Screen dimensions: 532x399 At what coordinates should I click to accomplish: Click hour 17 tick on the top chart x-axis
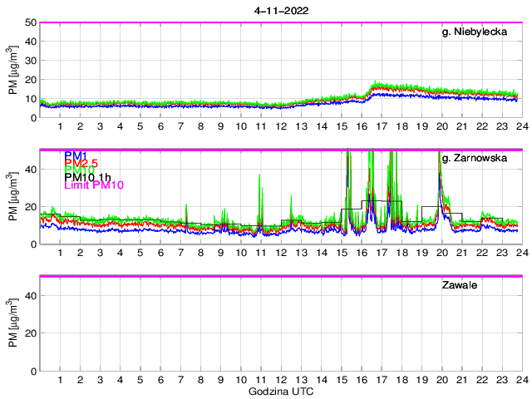click(x=381, y=126)
